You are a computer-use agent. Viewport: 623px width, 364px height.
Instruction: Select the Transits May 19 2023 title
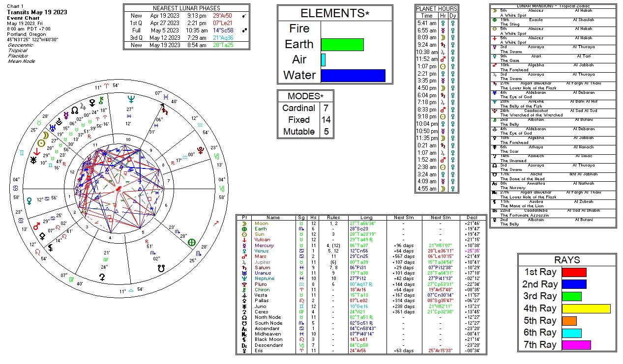37,12
